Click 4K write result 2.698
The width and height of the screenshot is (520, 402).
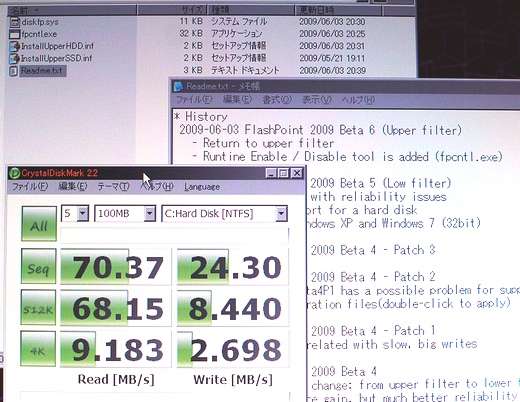233,349
